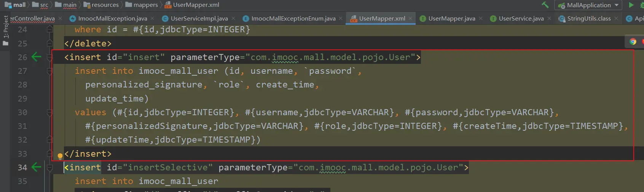Collapse the insertSelective fold on line 34

point(49,168)
